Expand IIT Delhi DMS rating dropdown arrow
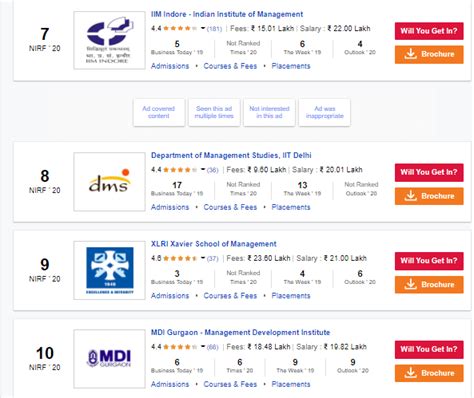The image size is (474, 398). tap(203, 170)
